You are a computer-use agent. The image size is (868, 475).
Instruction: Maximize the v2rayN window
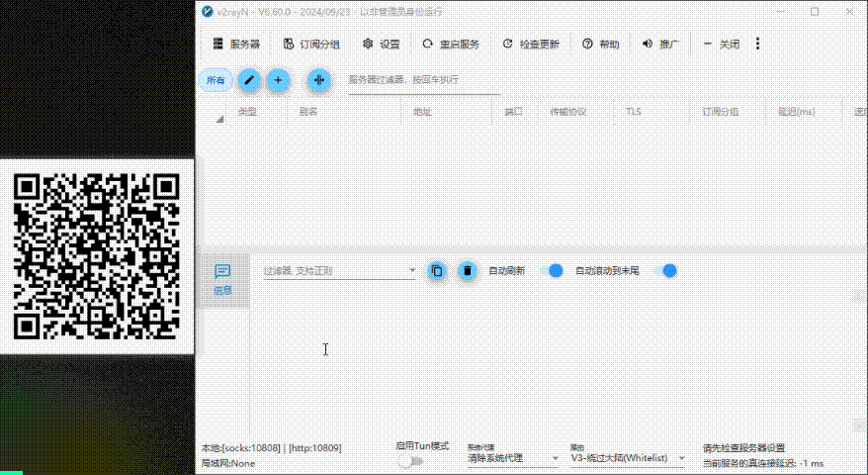815,12
